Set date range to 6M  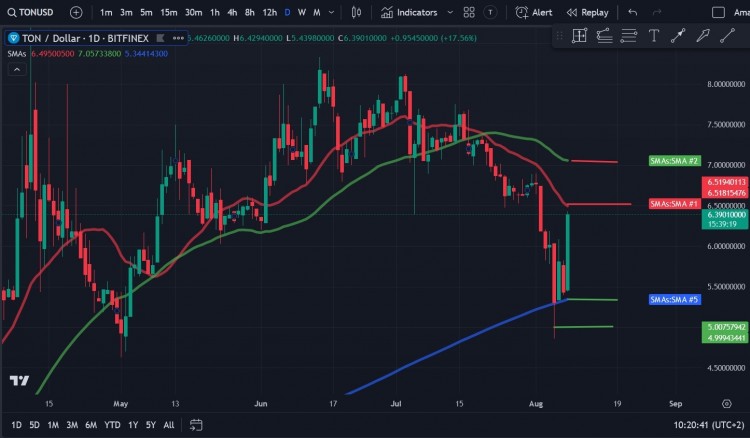(x=91, y=425)
